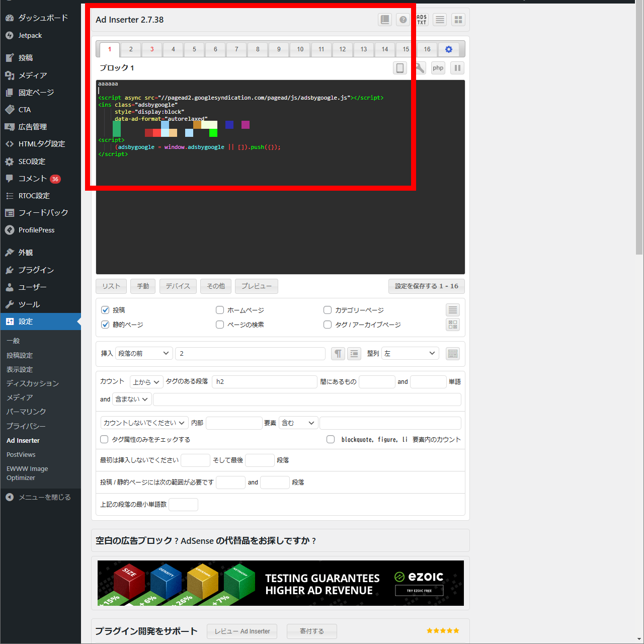Enable the ホームページ checkbox
The width and height of the screenshot is (644, 644).
coord(220,310)
